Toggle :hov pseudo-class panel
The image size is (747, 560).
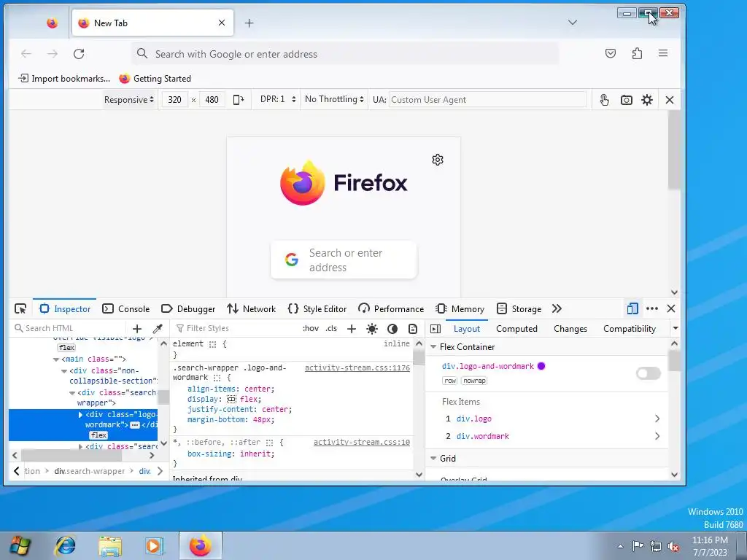[311, 328]
